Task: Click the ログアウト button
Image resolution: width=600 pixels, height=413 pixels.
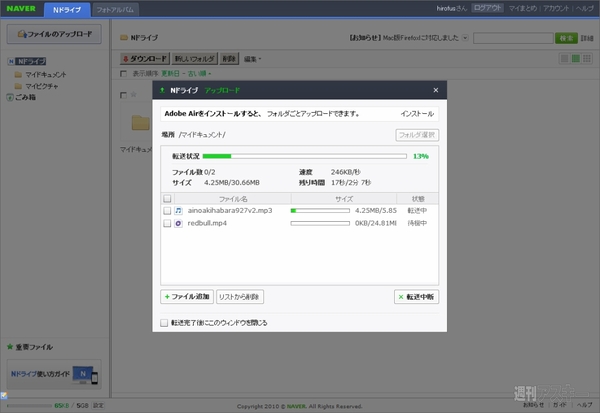Action: pyautogui.click(x=487, y=8)
